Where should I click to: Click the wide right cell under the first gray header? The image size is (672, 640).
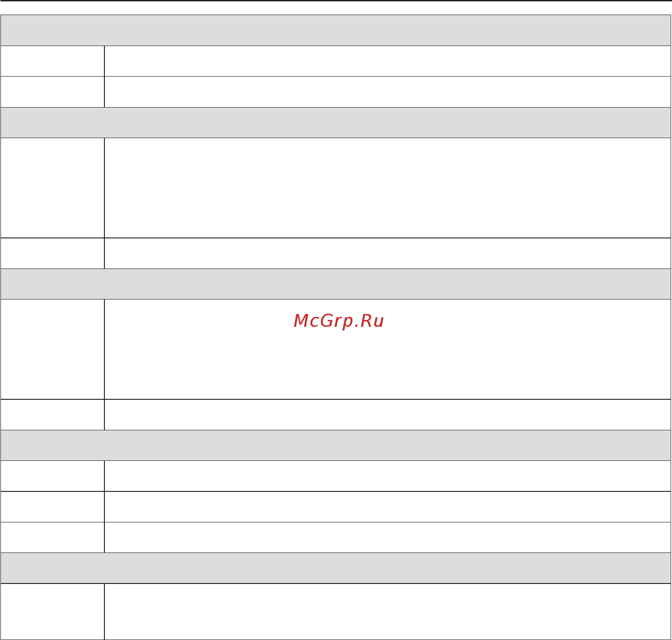(x=388, y=61)
